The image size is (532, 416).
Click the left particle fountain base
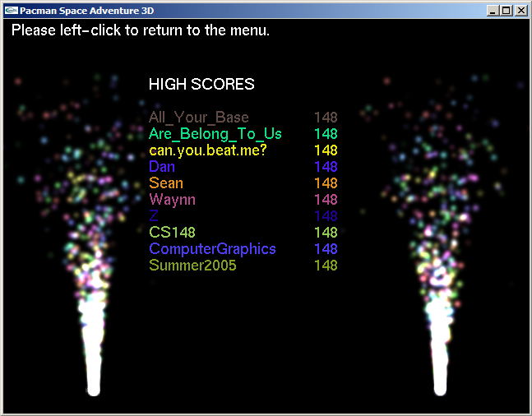click(93, 362)
